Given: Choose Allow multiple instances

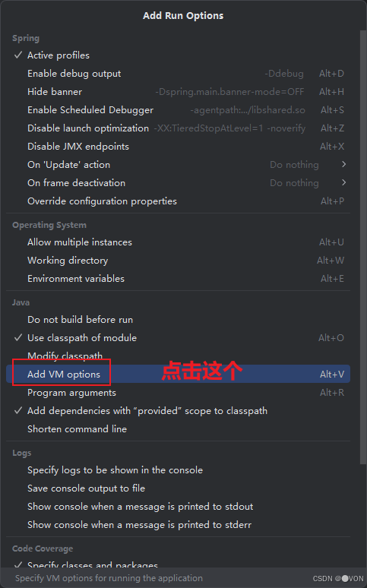Looking at the screenshot, I should (178, 242).
